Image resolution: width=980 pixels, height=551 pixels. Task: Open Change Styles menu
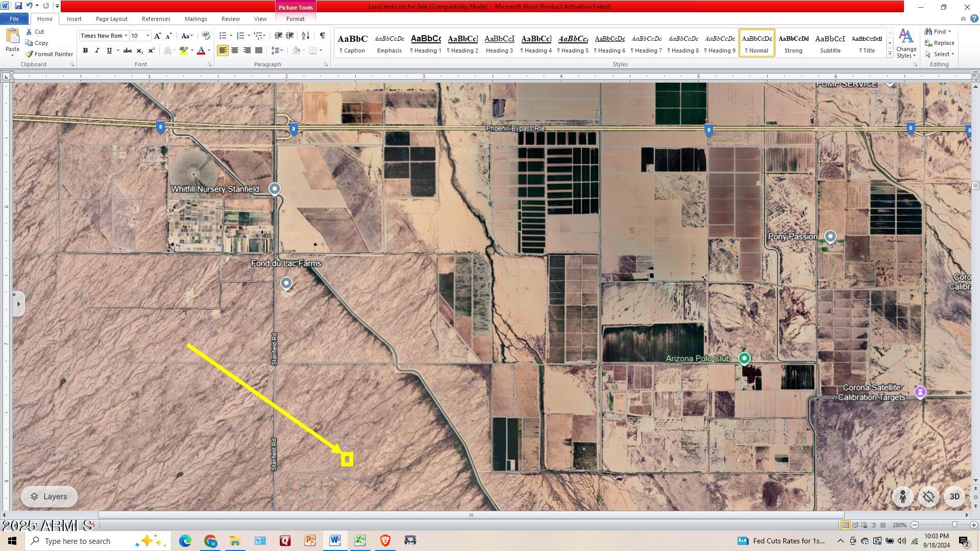(906, 44)
